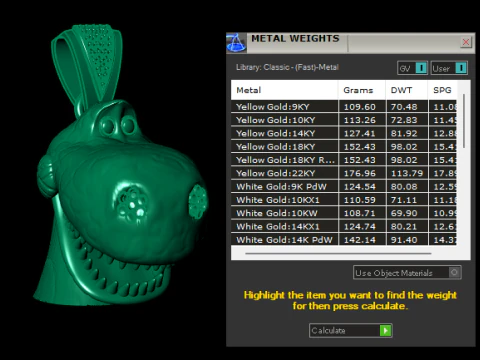The width and height of the screenshot is (480, 360).
Task: Click the 110.59 grams value
Action: [360, 200]
